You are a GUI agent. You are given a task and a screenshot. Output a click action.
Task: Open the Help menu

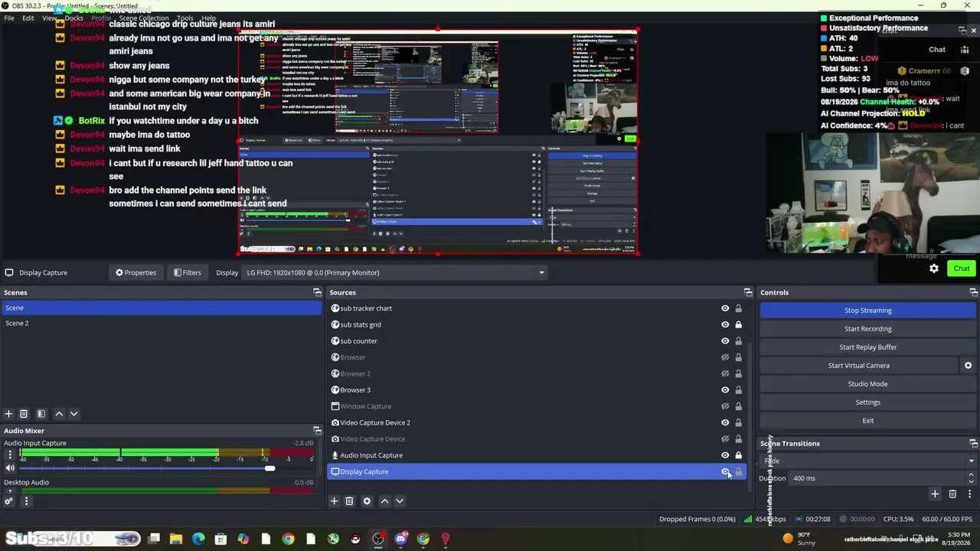tap(208, 18)
